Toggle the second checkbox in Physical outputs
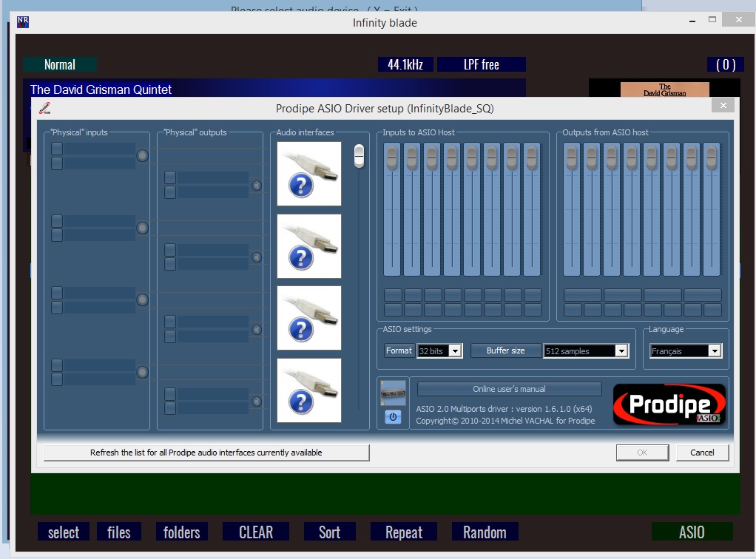Screen dimensions: 756x559 click(170, 192)
